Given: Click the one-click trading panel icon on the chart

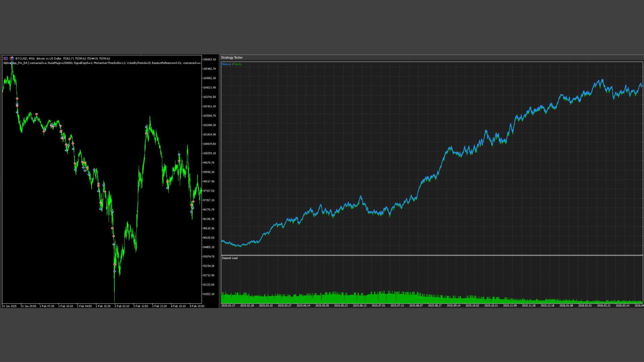Looking at the screenshot, I should point(5,58).
